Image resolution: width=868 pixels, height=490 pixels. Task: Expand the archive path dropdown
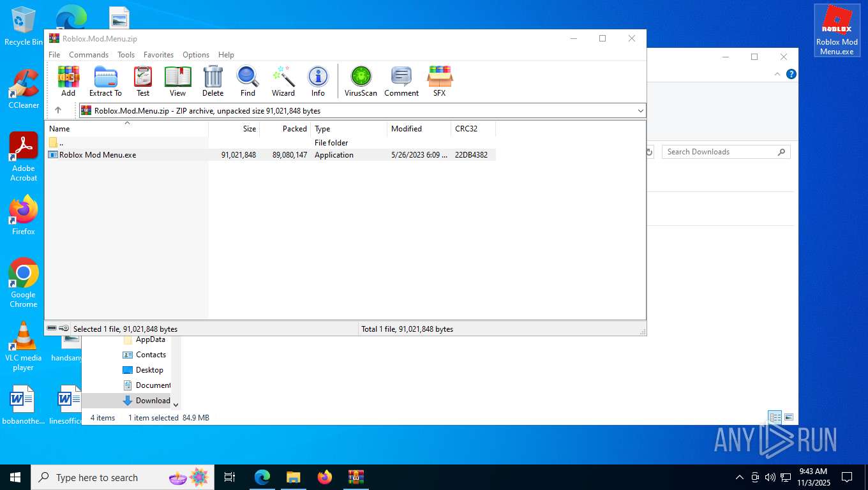pyautogui.click(x=640, y=111)
